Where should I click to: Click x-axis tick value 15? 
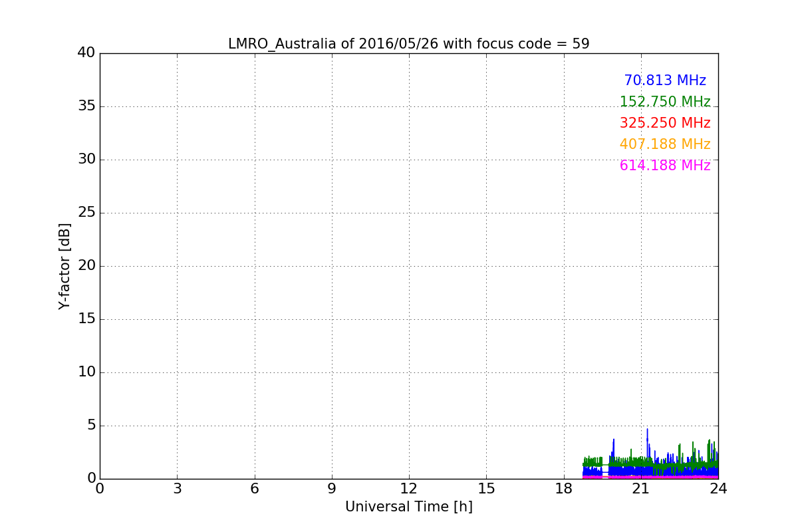coord(486,489)
